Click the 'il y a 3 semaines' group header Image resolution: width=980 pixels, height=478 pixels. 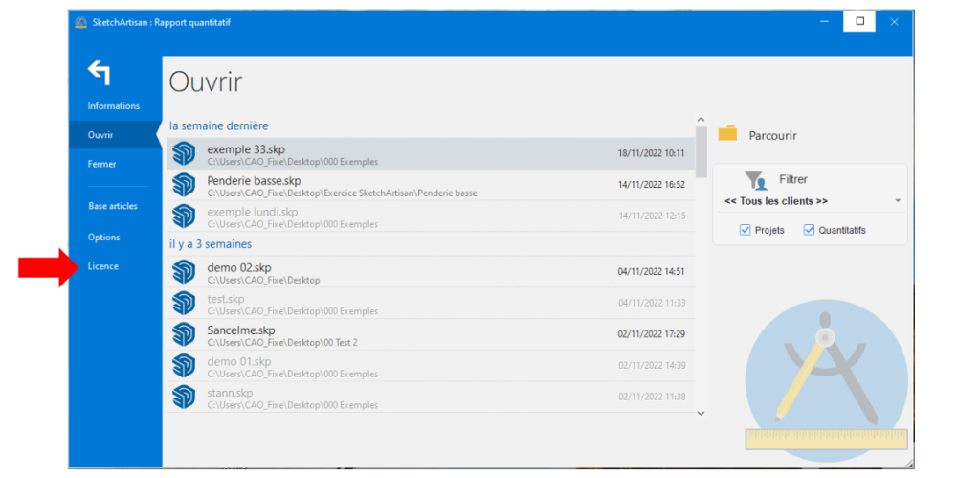tap(211, 244)
